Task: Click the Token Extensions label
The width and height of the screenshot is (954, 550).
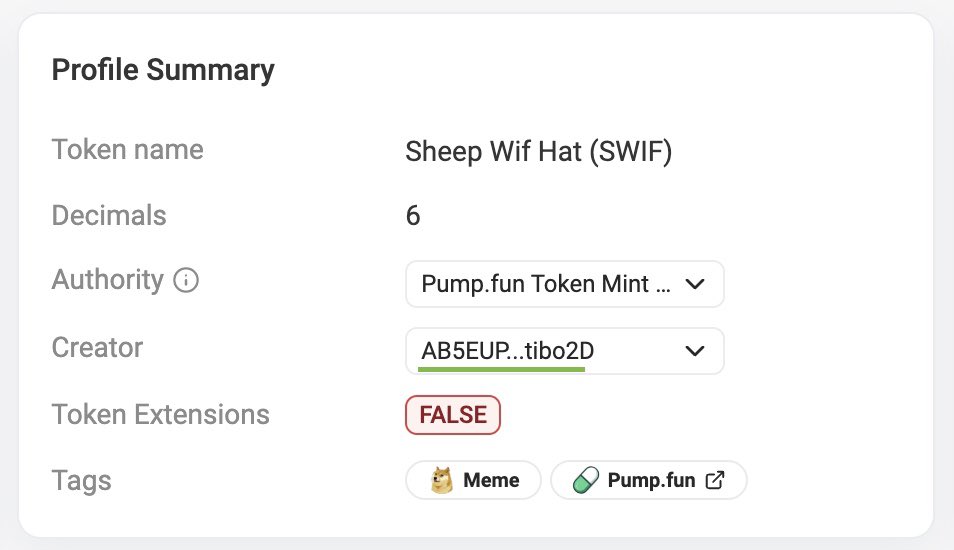Action: [x=160, y=414]
